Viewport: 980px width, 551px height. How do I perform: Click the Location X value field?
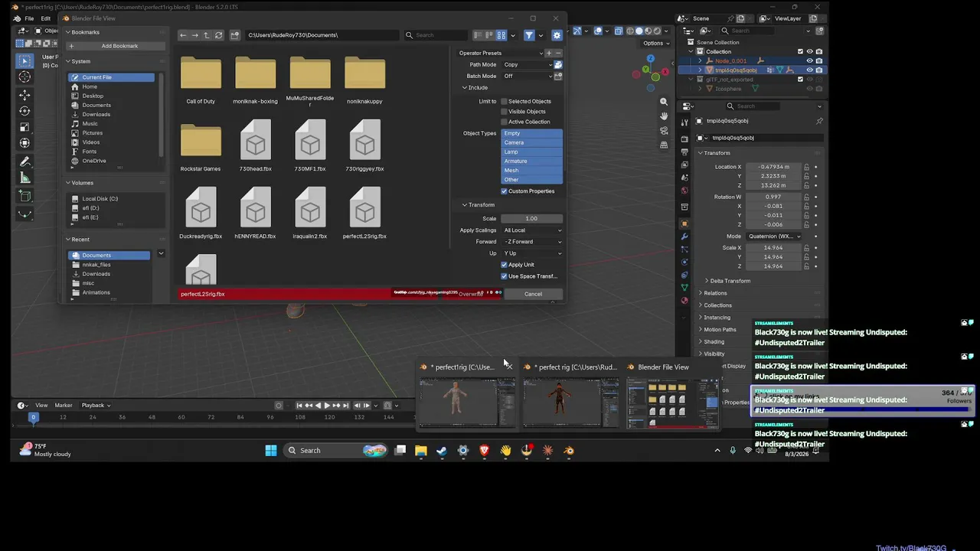click(x=773, y=167)
